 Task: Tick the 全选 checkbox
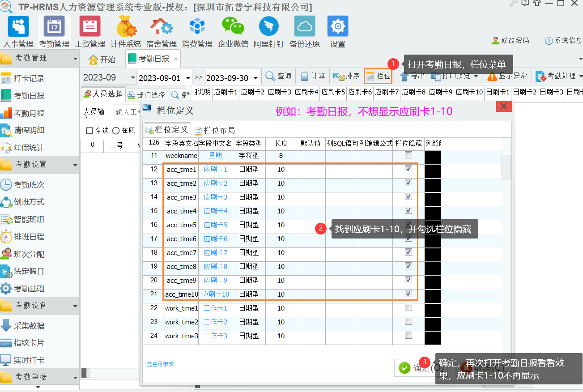coord(89,131)
